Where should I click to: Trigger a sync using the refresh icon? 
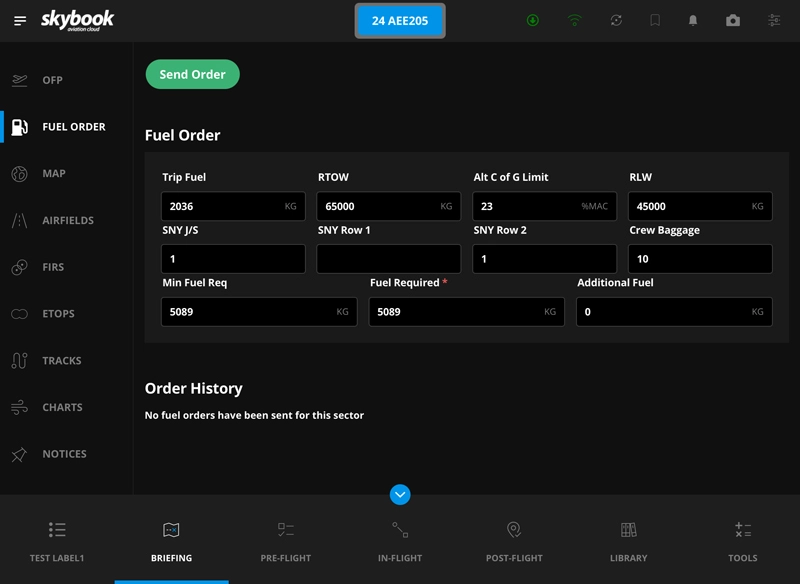614,17
